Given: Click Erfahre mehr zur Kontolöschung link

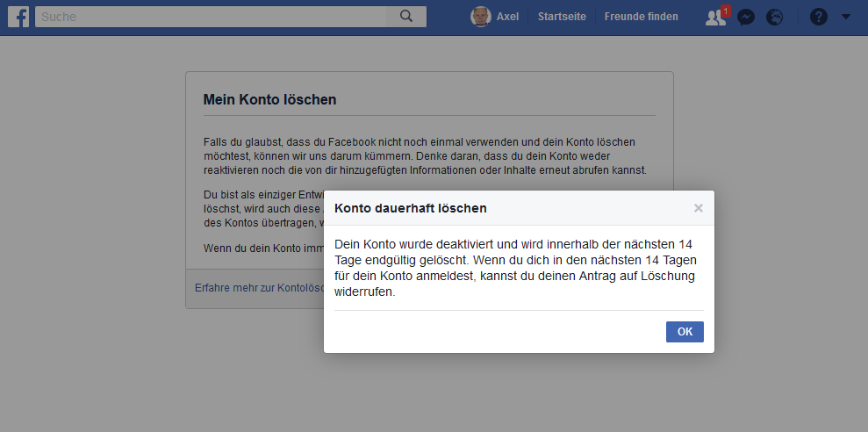Looking at the screenshot, I should (x=259, y=288).
